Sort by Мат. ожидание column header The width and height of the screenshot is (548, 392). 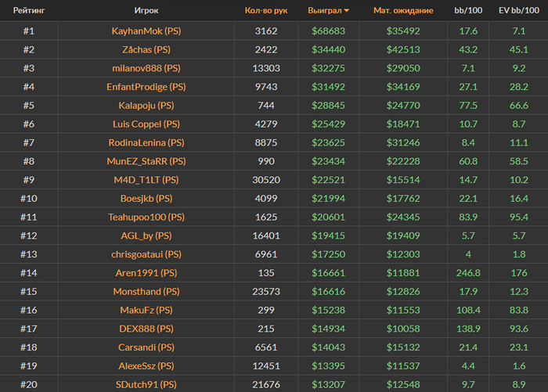pyautogui.click(x=403, y=11)
